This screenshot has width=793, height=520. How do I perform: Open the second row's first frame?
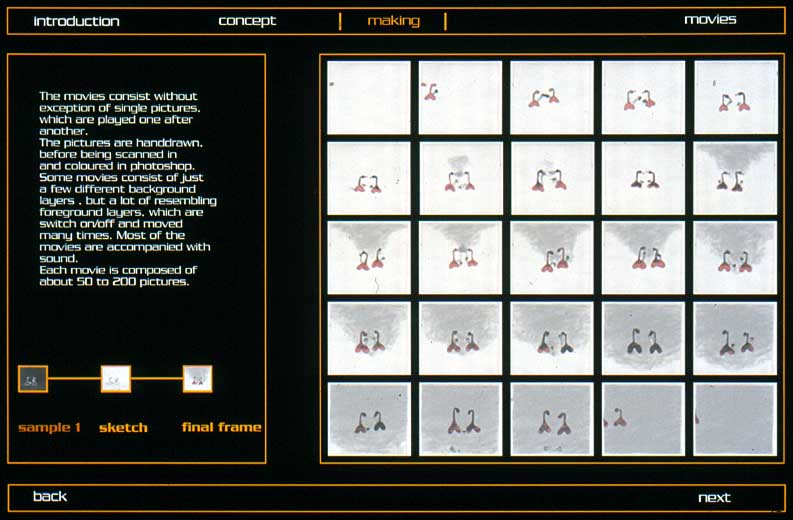pyautogui.click(x=369, y=177)
